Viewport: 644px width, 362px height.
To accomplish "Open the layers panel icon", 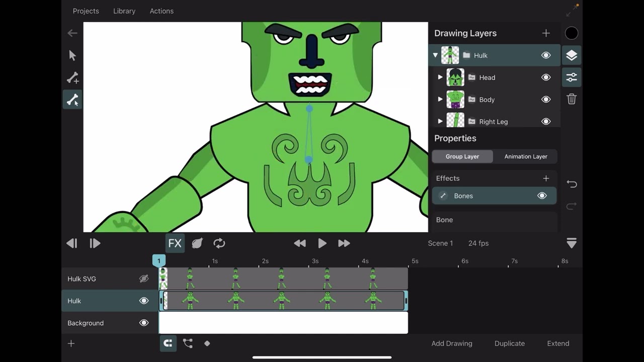I will (572, 55).
